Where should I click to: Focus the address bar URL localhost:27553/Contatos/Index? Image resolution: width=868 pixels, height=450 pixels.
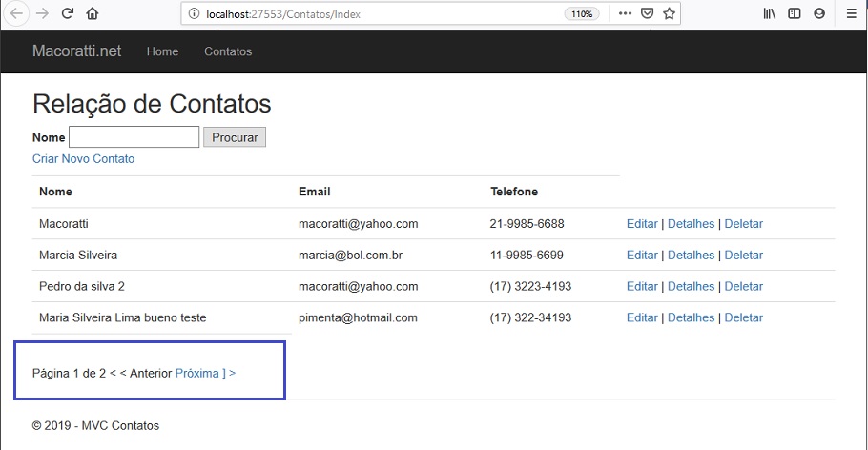(x=283, y=14)
